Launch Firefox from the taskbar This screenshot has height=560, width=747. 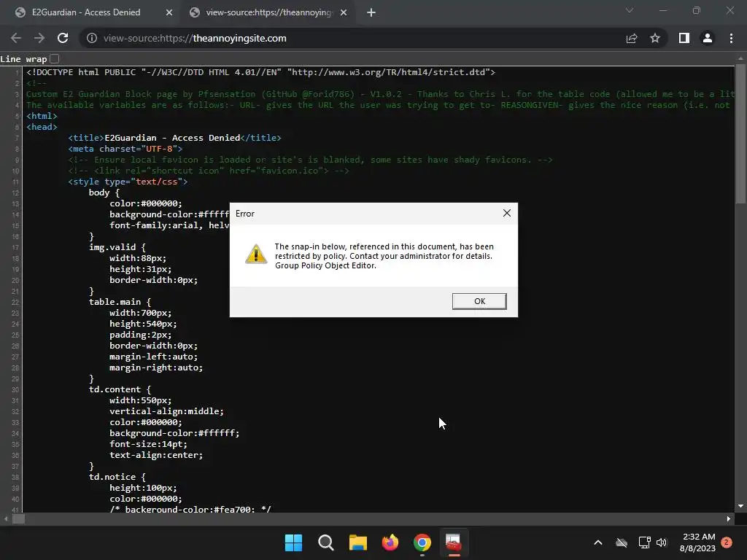[390, 542]
